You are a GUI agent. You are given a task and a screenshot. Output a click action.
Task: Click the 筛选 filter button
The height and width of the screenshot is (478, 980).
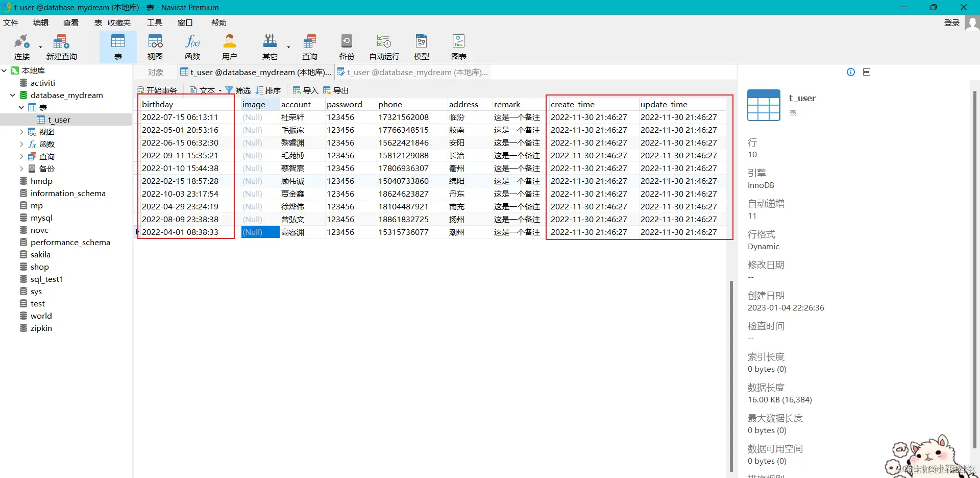point(238,90)
